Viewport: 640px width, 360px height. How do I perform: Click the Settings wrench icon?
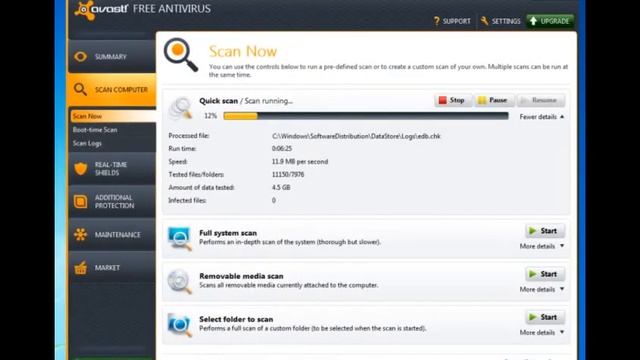(484, 21)
